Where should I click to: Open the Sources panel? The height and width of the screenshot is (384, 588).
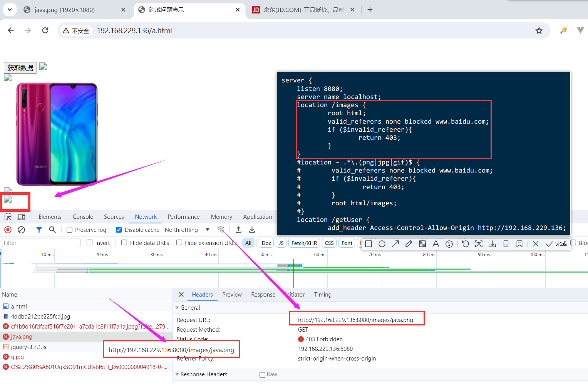114,217
